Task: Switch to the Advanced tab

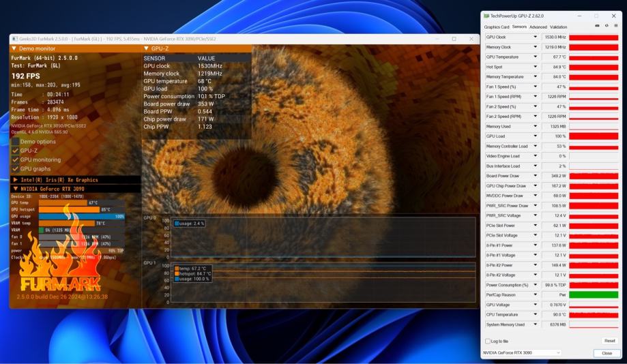Action: pos(538,27)
